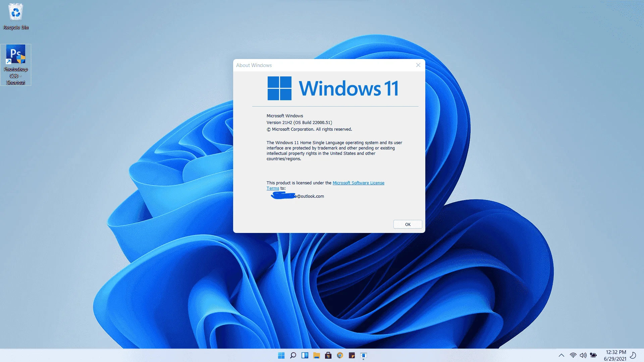This screenshot has height=362, width=644.
Task: Click the outlook.com licensed email text
Action: (297, 196)
